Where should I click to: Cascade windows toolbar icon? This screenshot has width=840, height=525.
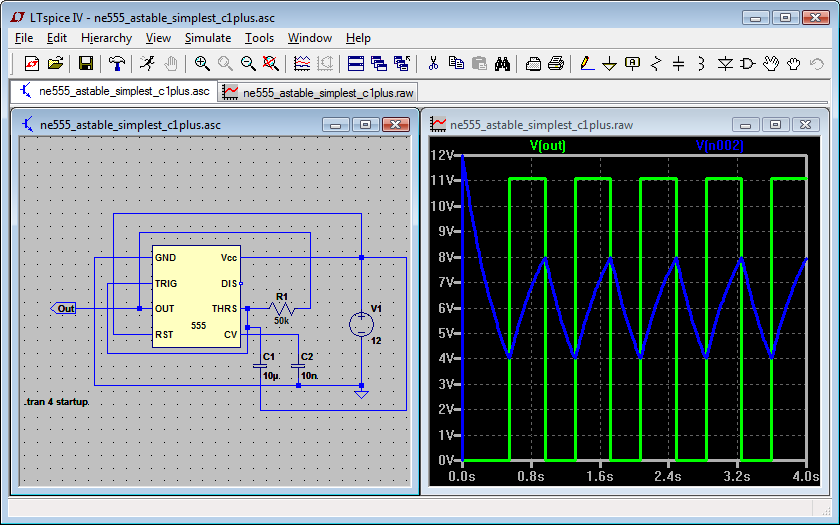(379, 64)
